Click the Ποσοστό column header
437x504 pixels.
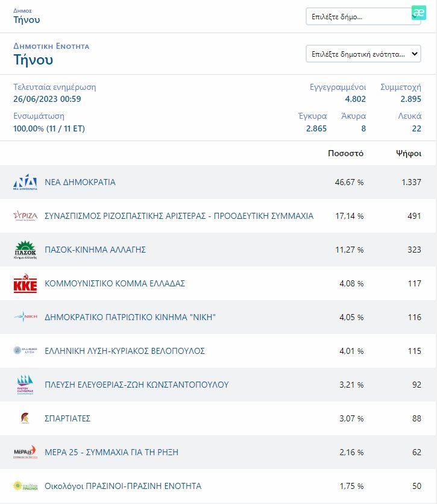345,153
